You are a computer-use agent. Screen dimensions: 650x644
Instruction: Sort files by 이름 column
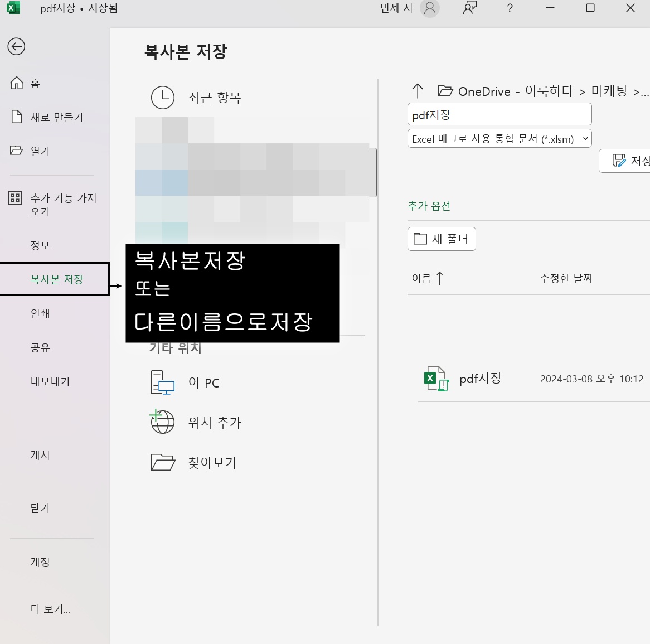(427, 278)
